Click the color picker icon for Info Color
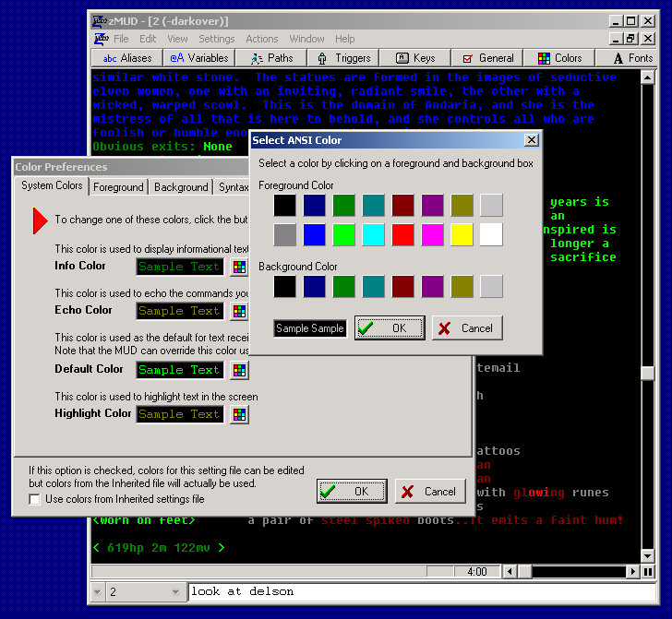Screen dimensions: 672x619 coord(239,267)
